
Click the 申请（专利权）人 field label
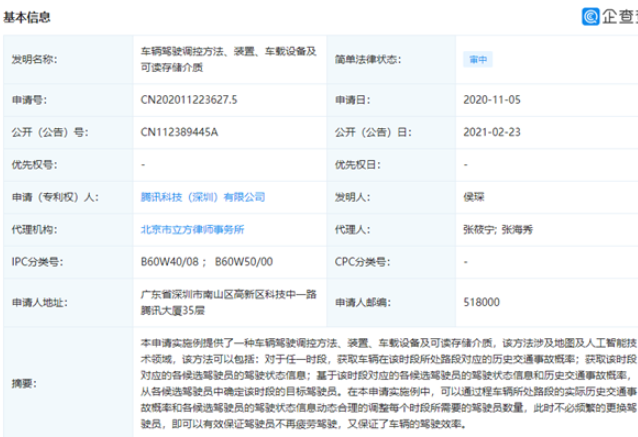pyautogui.click(x=55, y=197)
